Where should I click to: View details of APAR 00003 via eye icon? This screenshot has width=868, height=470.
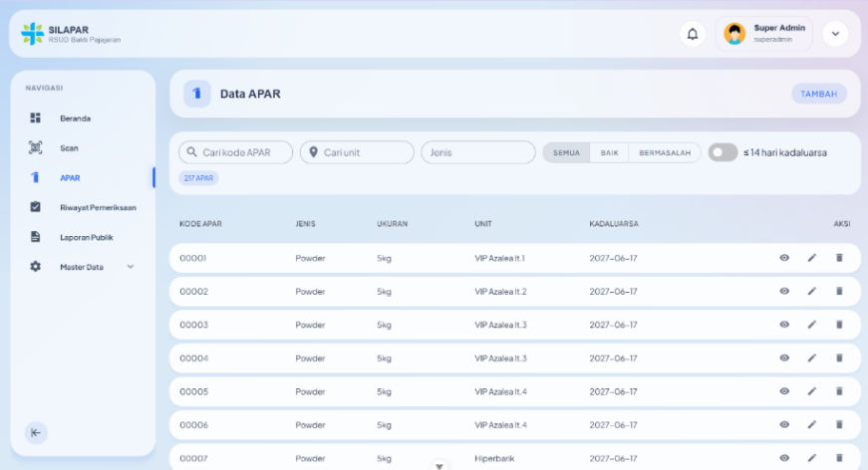pos(784,325)
